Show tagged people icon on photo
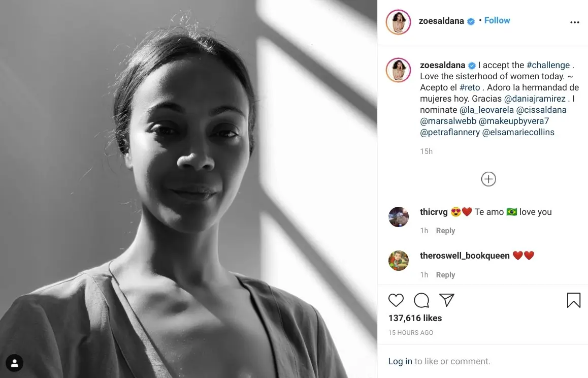The image size is (588, 378). 15,363
